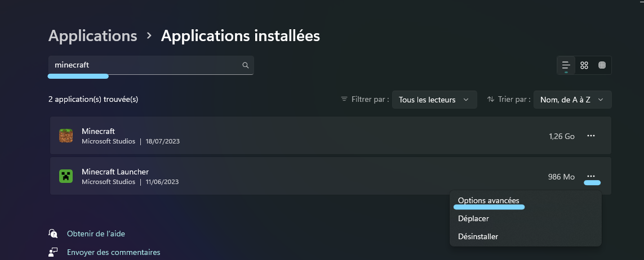644x260 pixels.
Task: Switch to table view layout
Action: [602, 65]
